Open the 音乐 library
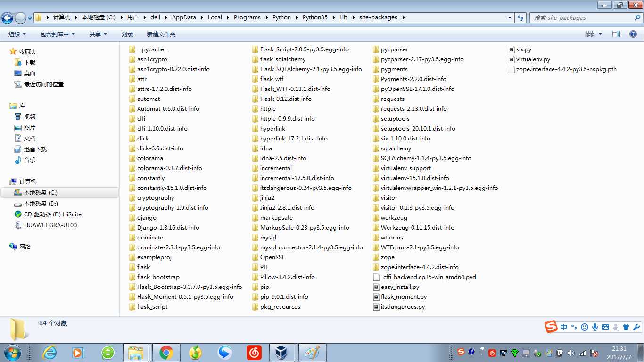 click(x=30, y=160)
